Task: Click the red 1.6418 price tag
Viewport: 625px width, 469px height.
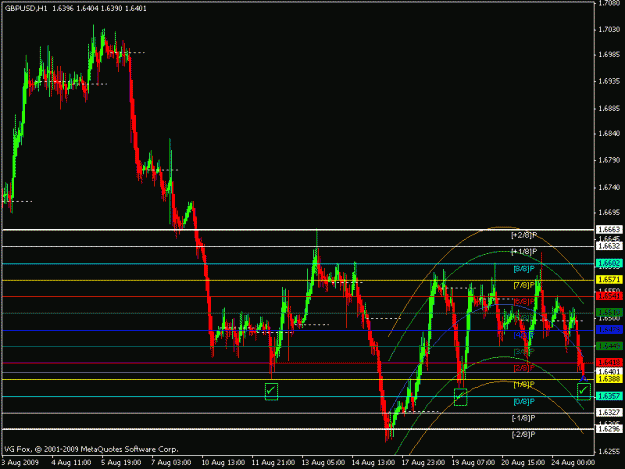Action: point(609,363)
